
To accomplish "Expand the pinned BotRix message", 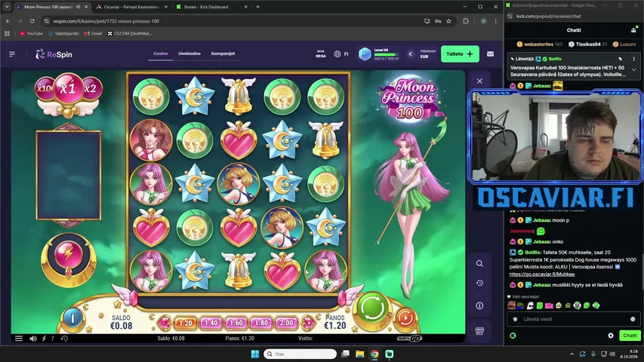I will tap(633, 70).
